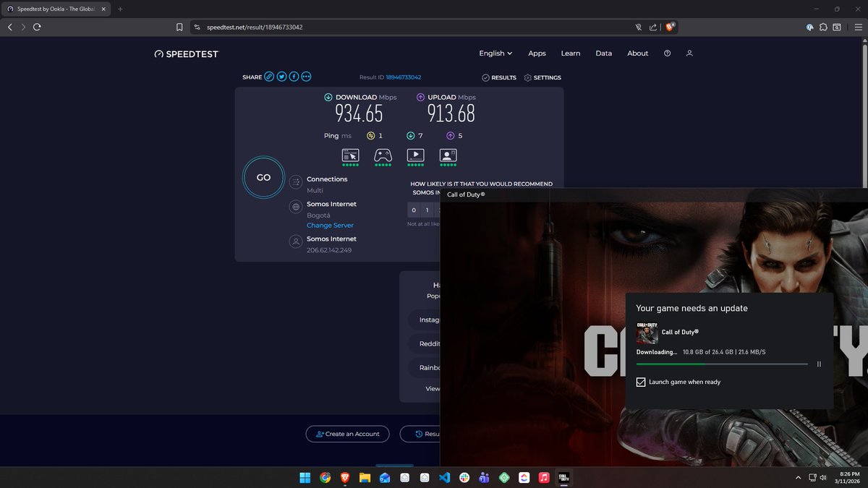Click the Speedtest logo
Viewport: 868px width, 488px height.
[x=186, y=54]
